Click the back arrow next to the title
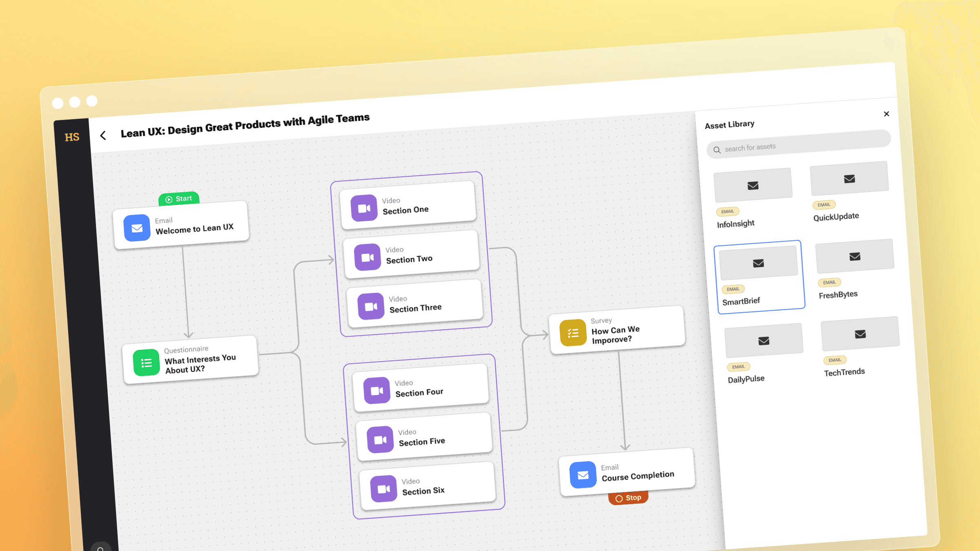This screenshot has height=551, width=980. click(103, 136)
